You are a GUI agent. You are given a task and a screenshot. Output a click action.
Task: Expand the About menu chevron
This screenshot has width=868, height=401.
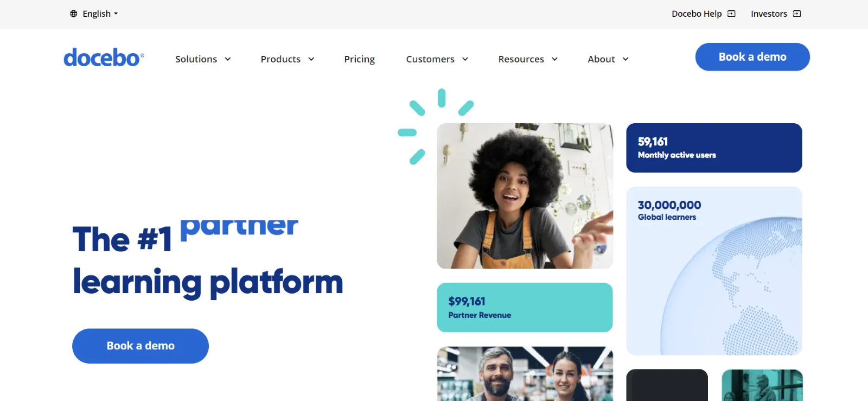(x=626, y=59)
